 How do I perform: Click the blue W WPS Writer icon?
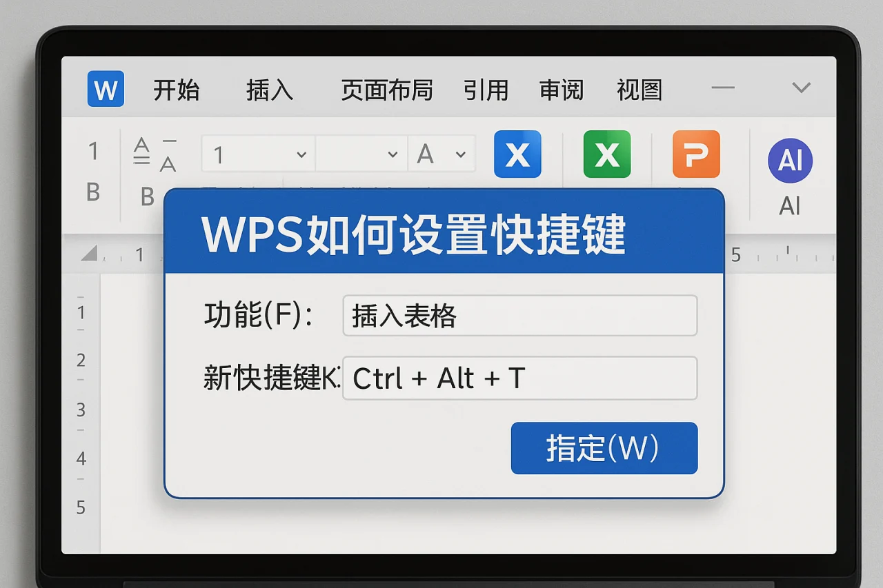tap(104, 90)
